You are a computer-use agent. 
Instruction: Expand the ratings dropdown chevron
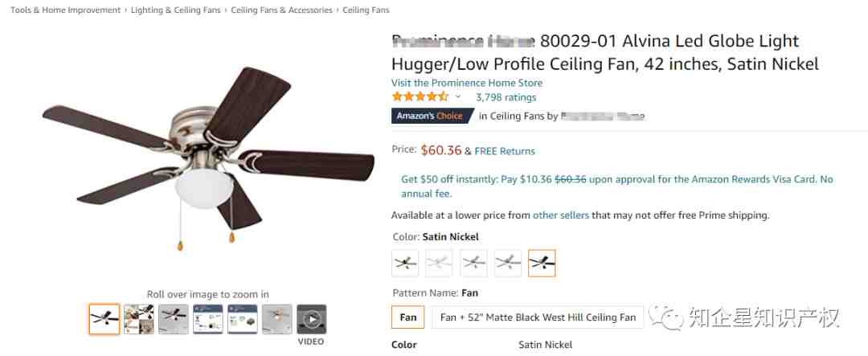(458, 97)
